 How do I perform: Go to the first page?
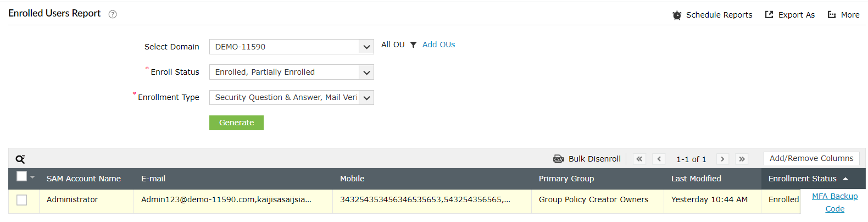pos(639,159)
